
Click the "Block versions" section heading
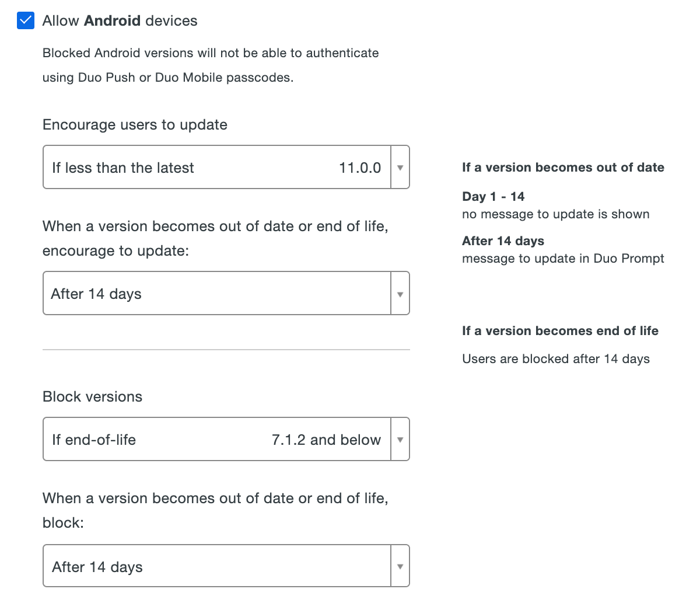pos(92,397)
